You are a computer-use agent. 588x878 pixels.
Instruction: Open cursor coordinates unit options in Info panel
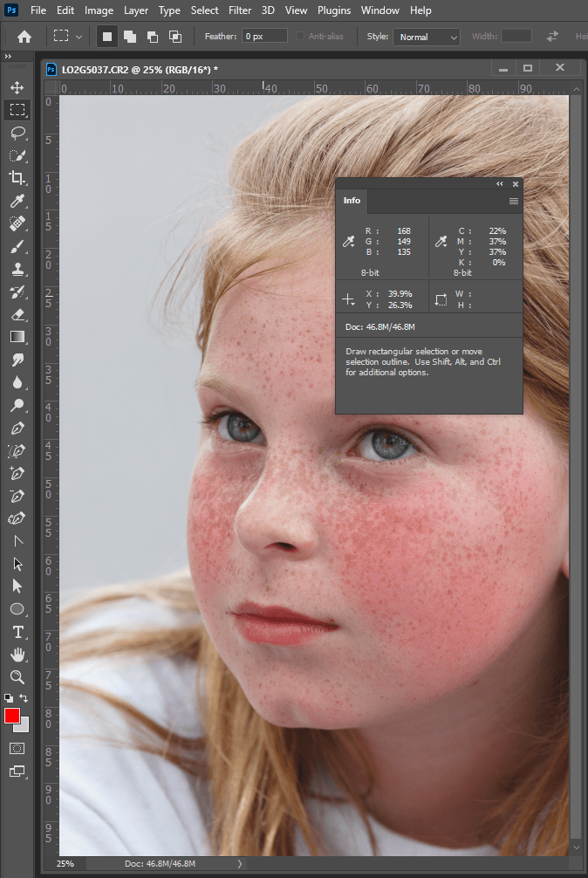(348, 299)
